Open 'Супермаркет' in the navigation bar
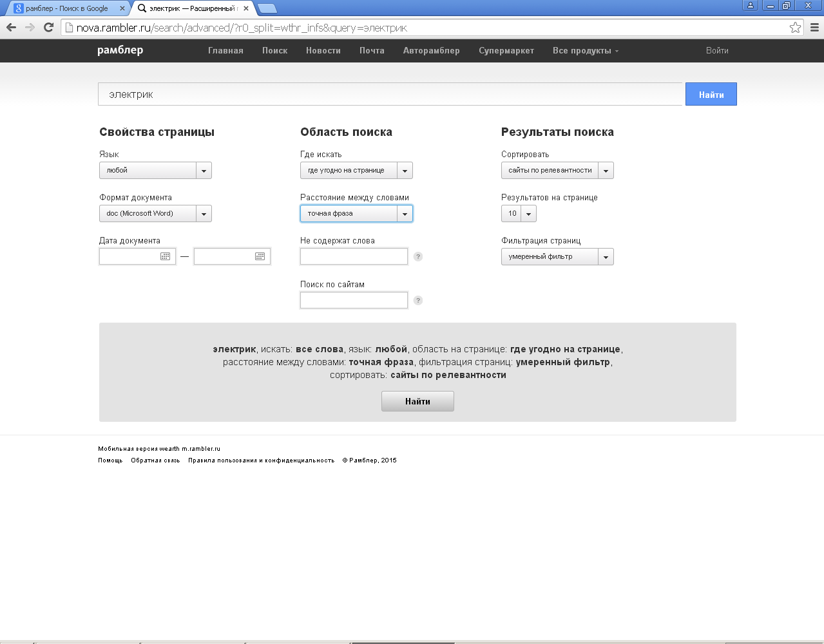This screenshot has width=824, height=644. click(x=506, y=50)
